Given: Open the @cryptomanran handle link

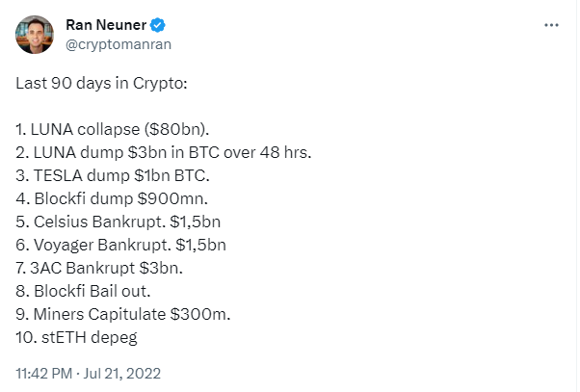Looking at the screenshot, I should click(x=119, y=44).
